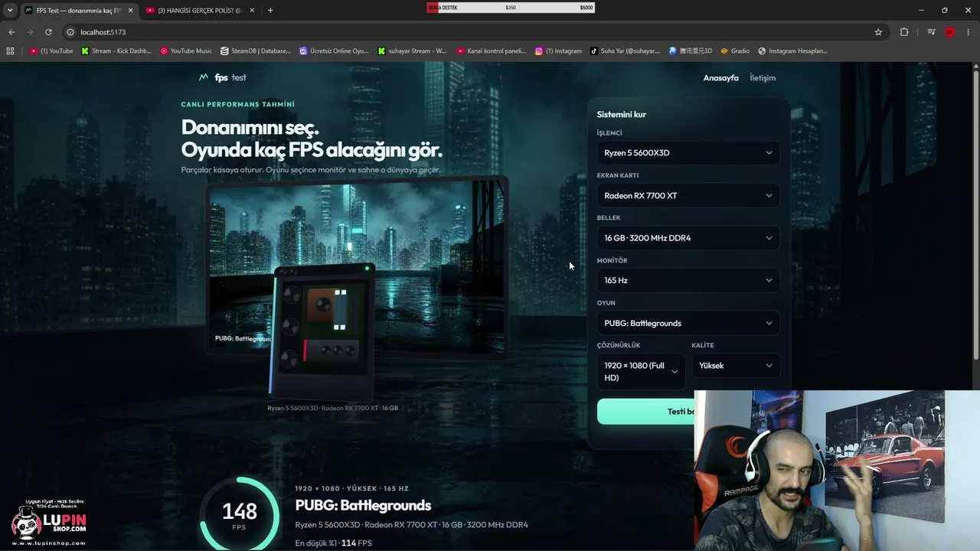Viewport: 980px width, 551px height.
Task: Click the PUBG: Battlegrounds result heading
Action: point(363,505)
